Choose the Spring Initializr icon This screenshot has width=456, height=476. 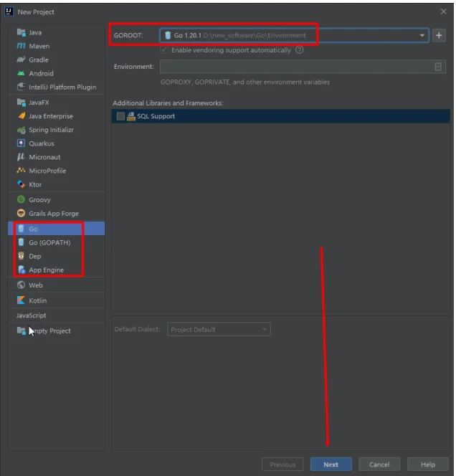[x=22, y=130]
